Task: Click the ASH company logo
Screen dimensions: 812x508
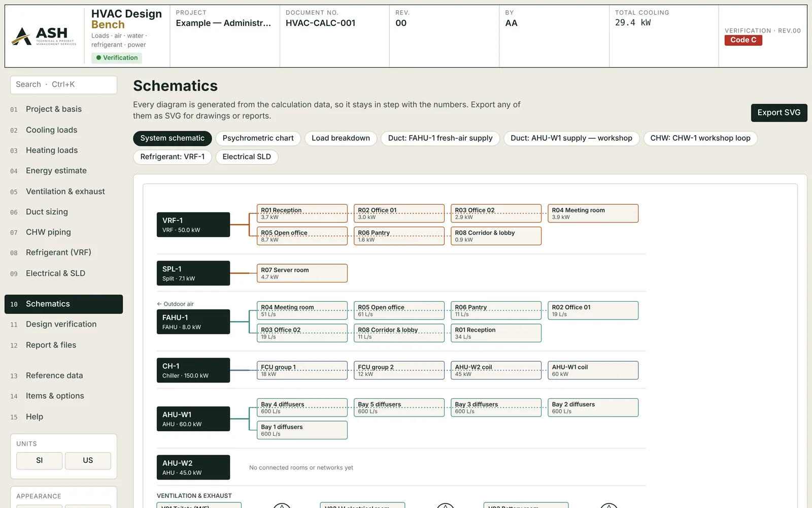Action: pyautogui.click(x=44, y=36)
